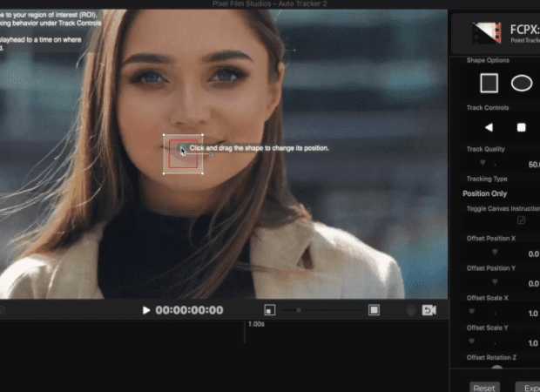The image size is (540, 392).
Task: Click the hand pan tool icon
Action: coord(410,310)
